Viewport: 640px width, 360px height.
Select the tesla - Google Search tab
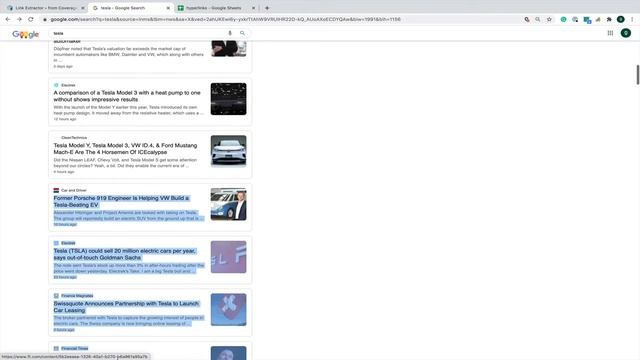131,8
